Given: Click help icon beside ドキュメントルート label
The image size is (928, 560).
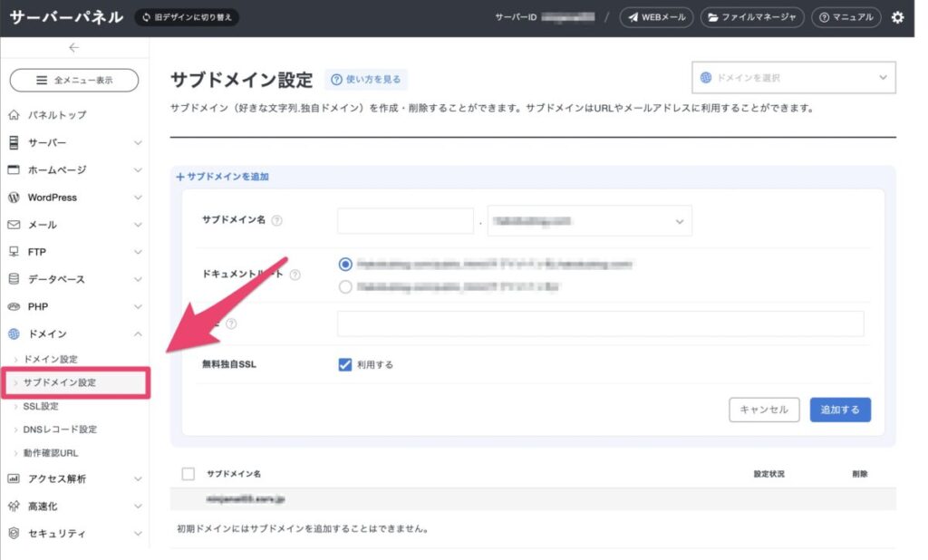Looking at the screenshot, I should [x=295, y=275].
